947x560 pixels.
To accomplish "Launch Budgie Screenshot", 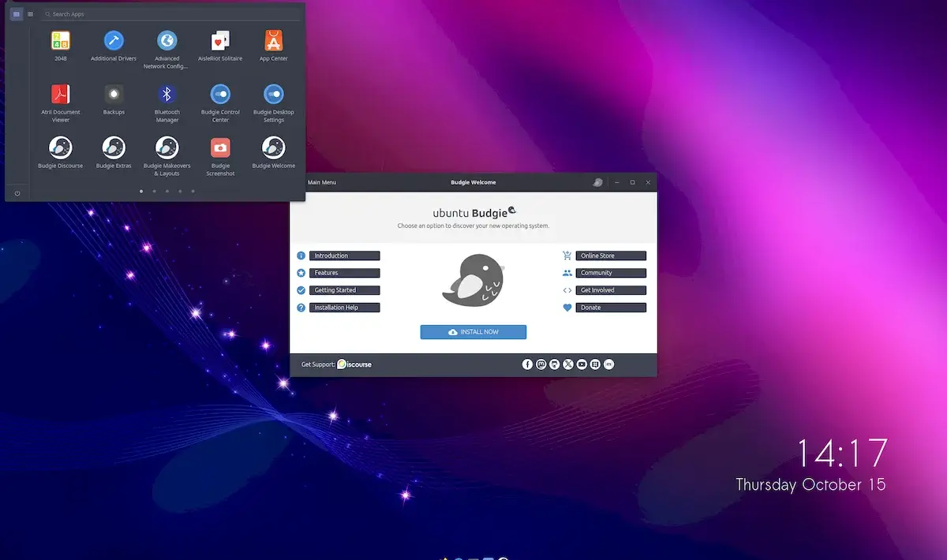I will point(220,156).
